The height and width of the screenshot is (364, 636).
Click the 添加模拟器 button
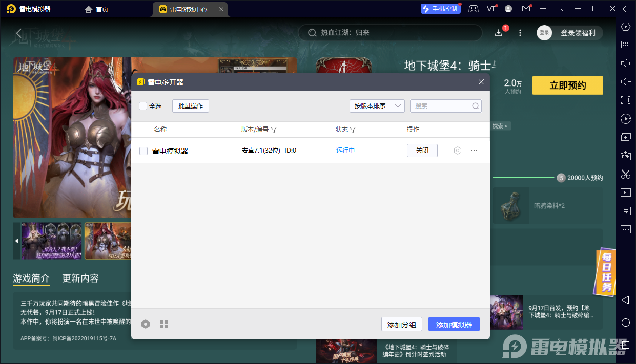[454, 324]
